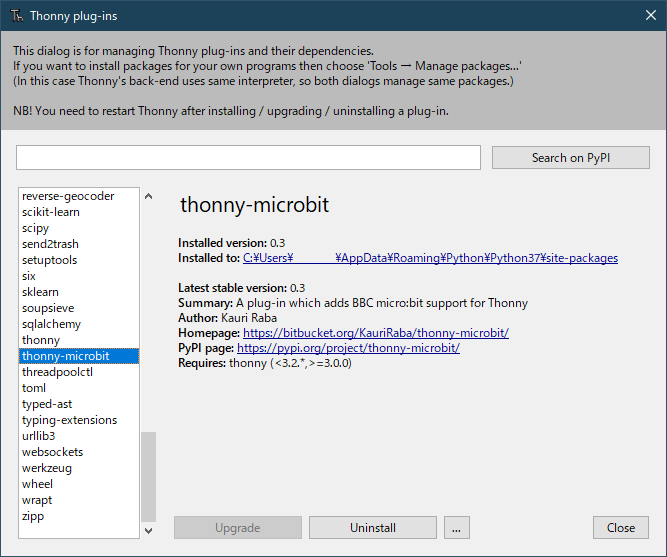Viewport: 667px width, 557px height.
Task: Select sqlalchemy in the package list
Action: coord(79,324)
